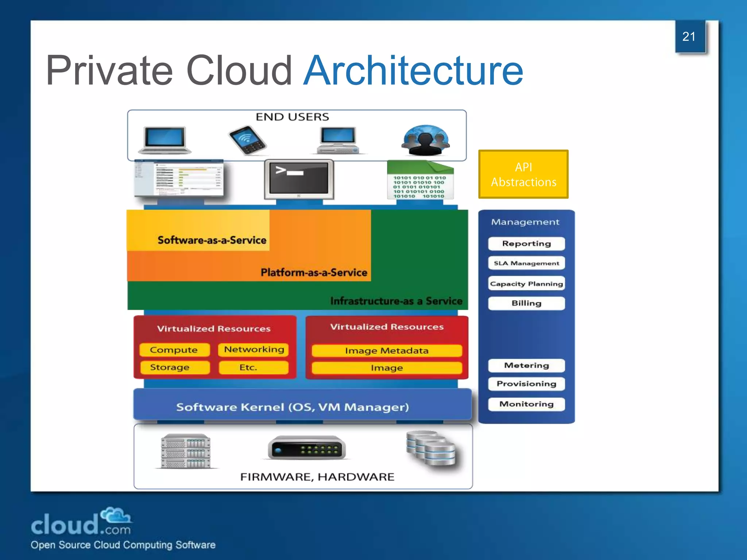
Task: Click the END USERS heading
Action: coord(292,117)
